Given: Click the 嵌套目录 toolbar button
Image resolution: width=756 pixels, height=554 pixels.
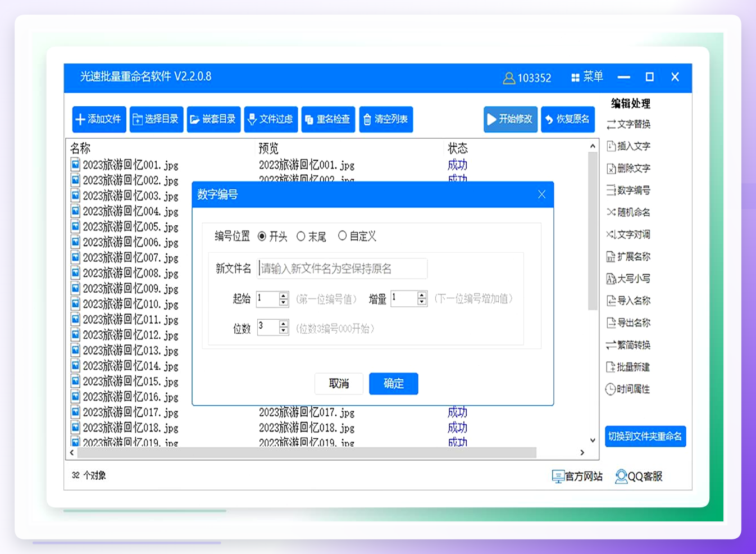Looking at the screenshot, I should coord(213,119).
